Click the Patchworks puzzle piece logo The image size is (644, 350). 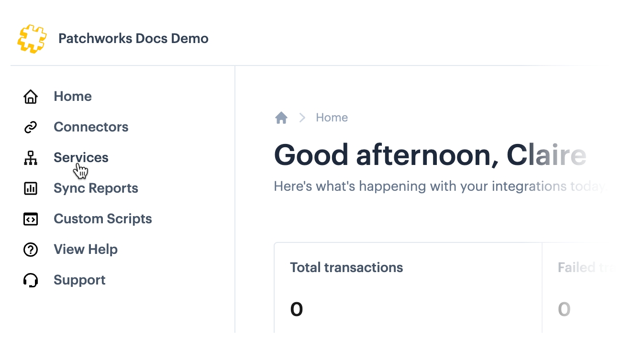pyautogui.click(x=32, y=39)
